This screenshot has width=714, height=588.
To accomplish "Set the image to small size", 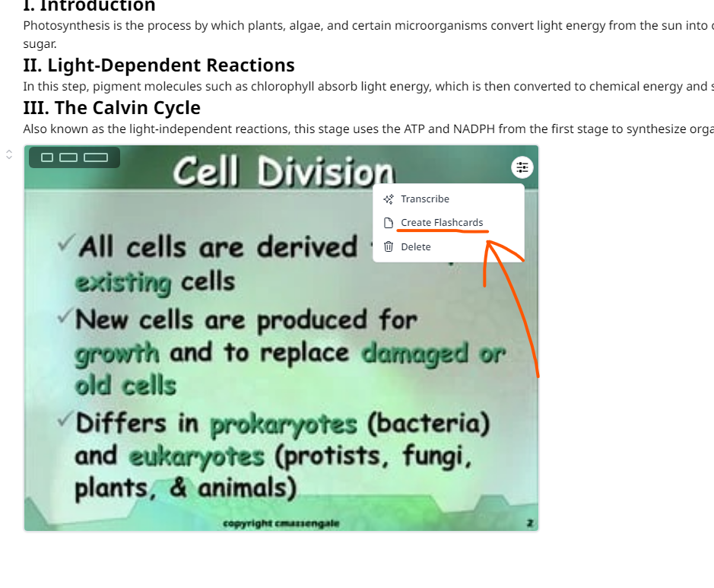I will click(47, 157).
